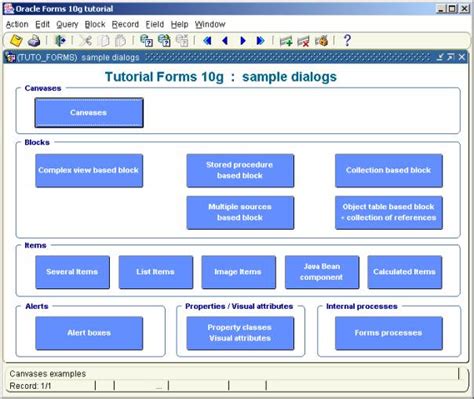Click the greyed Cancel Query toolbar icon
Viewport: 474px width, 399px height.
coord(182,41)
